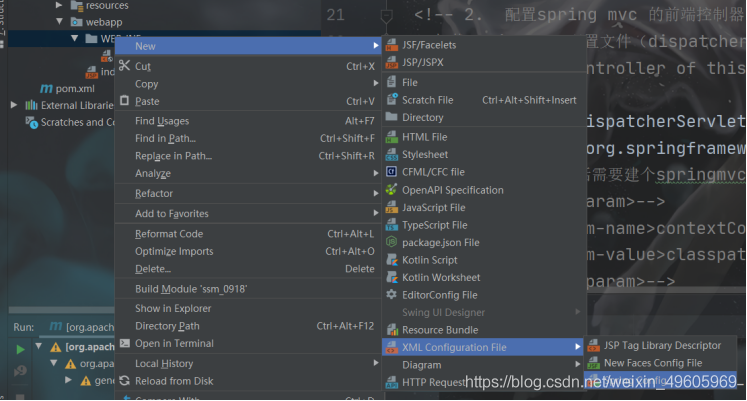
Task: Collapse the webapp folder node
Action: coord(59,21)
